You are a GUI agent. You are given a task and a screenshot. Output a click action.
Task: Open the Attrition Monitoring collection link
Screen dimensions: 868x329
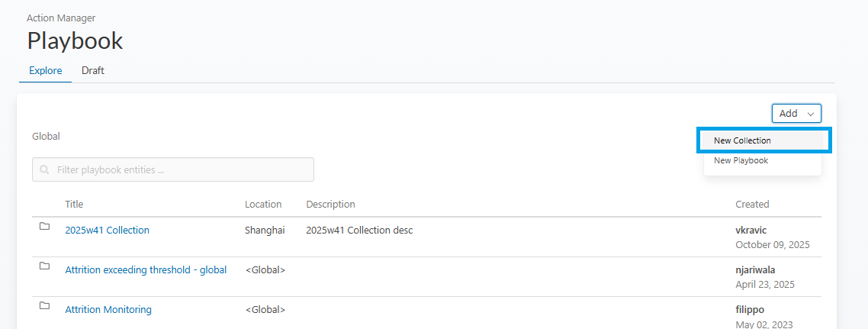(108, 310)
